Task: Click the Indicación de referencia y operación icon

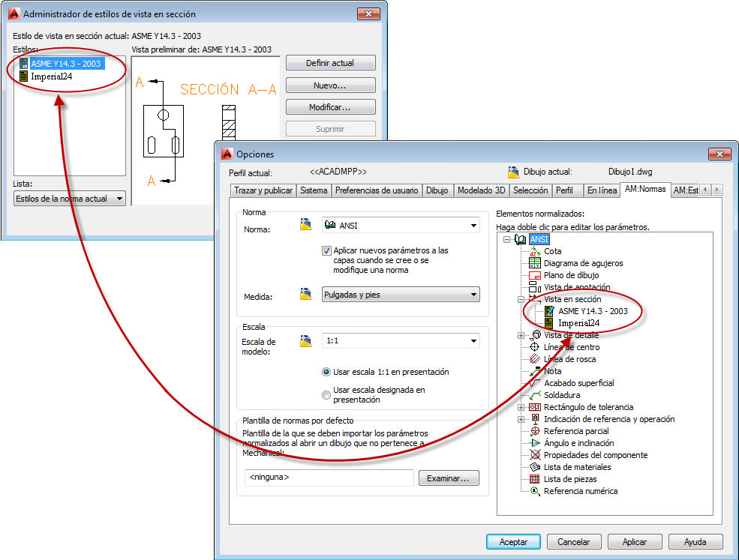Action: click(x=536, y=419)
